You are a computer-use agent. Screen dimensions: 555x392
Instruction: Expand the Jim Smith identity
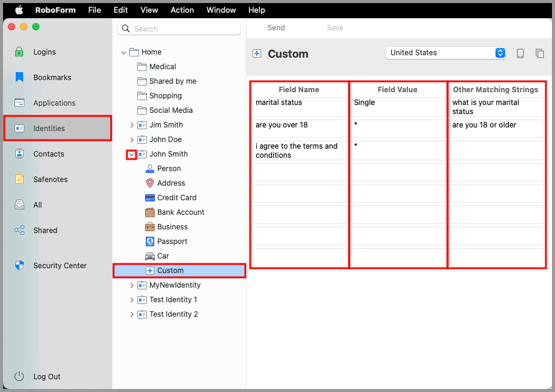coord(132,125)
